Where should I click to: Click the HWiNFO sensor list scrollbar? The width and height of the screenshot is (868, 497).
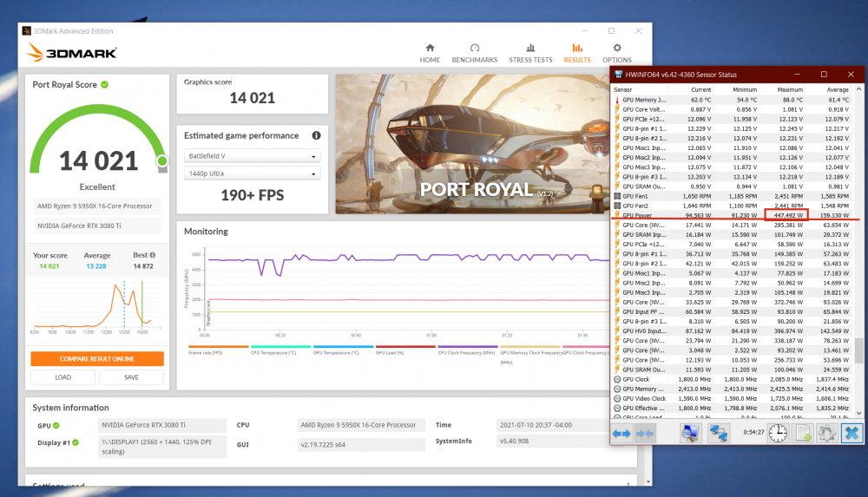point(859,350)
